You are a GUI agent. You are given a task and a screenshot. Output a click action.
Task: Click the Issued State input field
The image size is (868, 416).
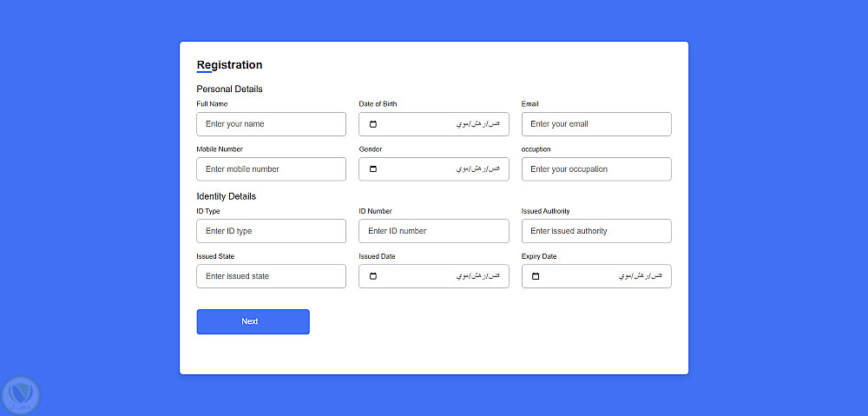tap(271, 276)
